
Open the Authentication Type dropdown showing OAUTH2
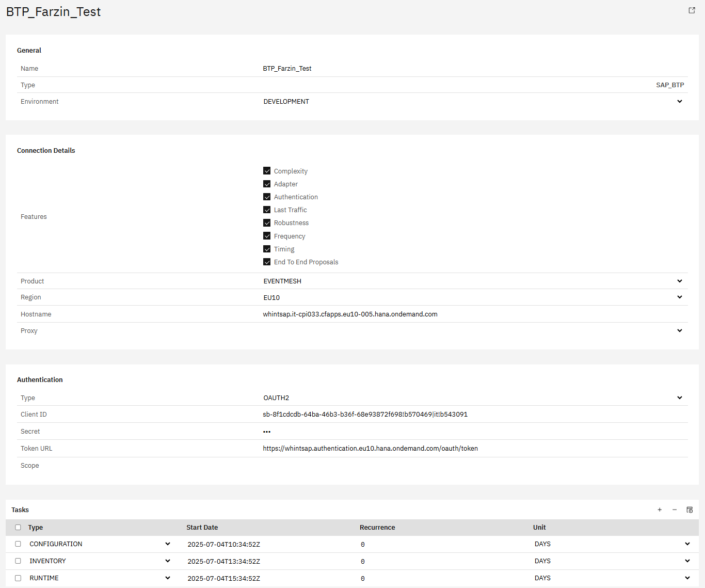pyautogui.click(x=679, y=398)
